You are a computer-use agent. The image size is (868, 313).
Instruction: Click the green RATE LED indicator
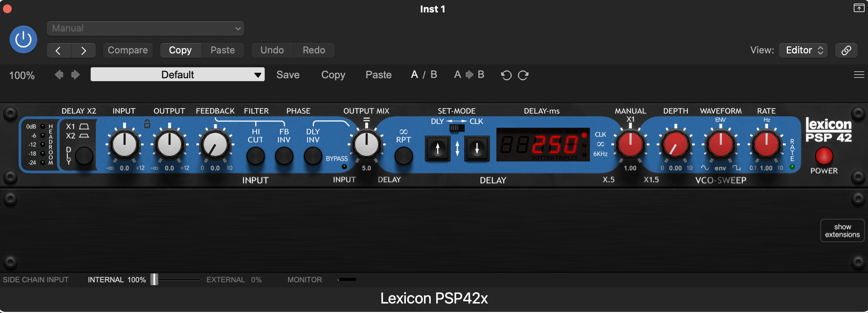coord(792,167)
